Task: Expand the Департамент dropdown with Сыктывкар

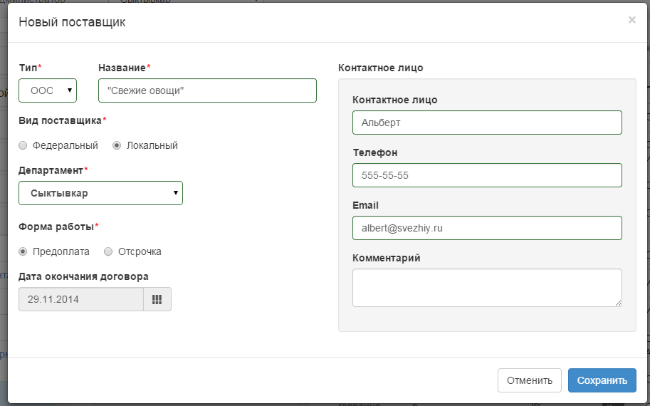Action: click(101, 193)
